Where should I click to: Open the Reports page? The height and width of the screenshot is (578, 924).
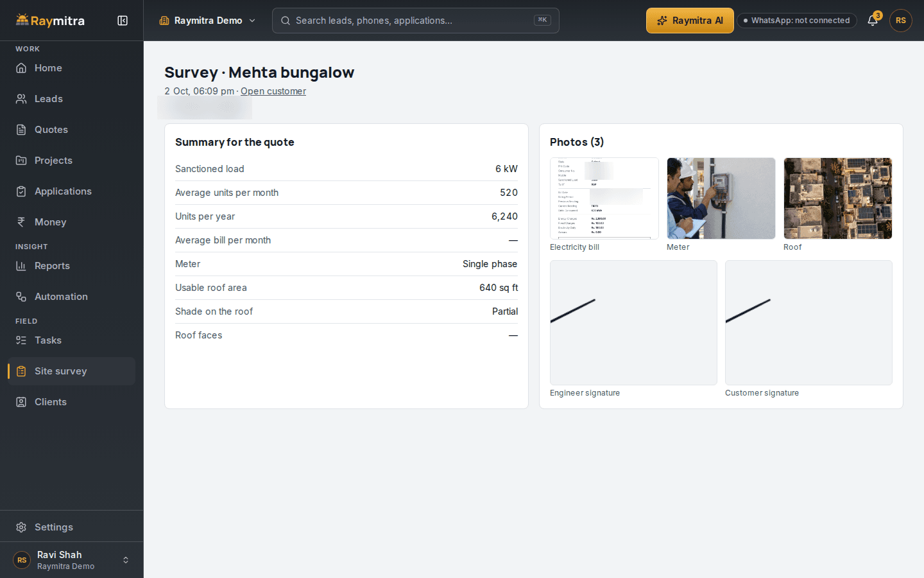point(72,266)
